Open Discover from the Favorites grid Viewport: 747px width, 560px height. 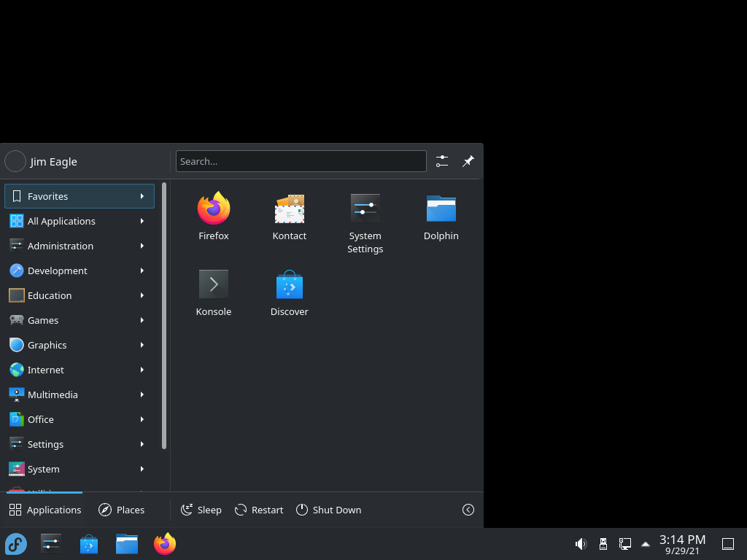pos(289,292)
